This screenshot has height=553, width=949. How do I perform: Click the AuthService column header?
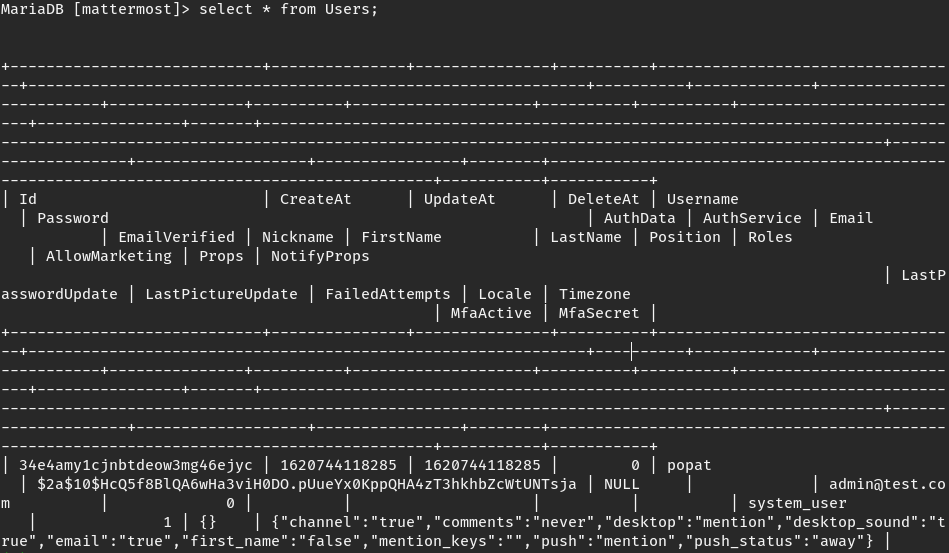[752, 218]
